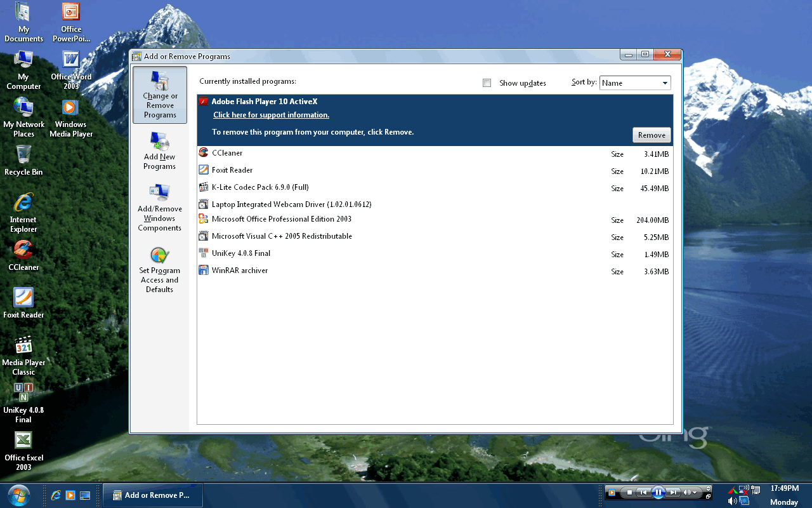Image resolution: width=812 pixels, height=508 pixels.
Task: Open My Documents desktop icon
Action: (23, 22)
